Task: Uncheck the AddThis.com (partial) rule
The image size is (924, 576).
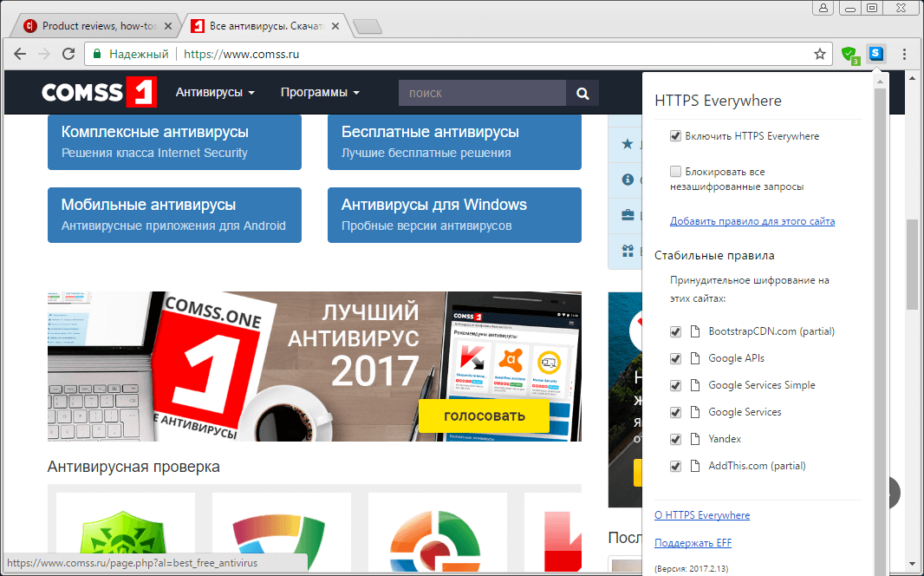Action: tap(676, 467)
